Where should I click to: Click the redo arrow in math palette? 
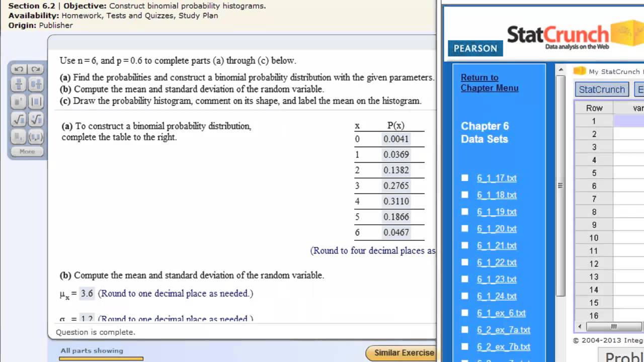(35, 69)
